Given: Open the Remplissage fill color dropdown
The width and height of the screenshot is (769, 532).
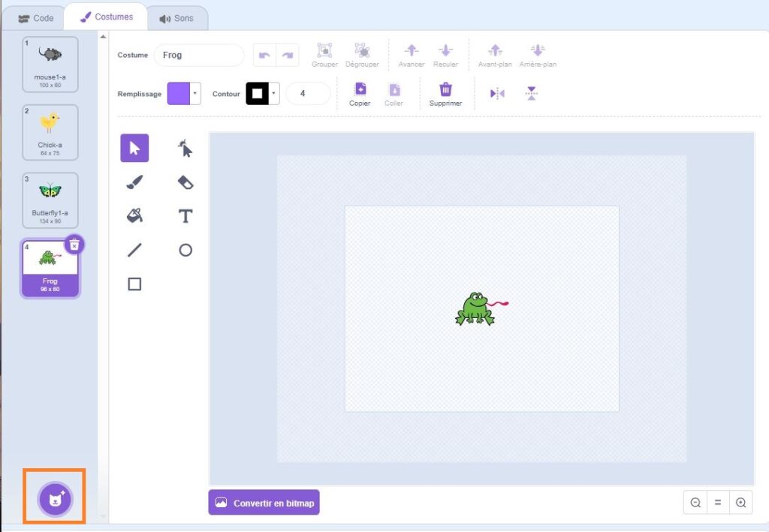Looking at the screenshot, I should (196, 94).
